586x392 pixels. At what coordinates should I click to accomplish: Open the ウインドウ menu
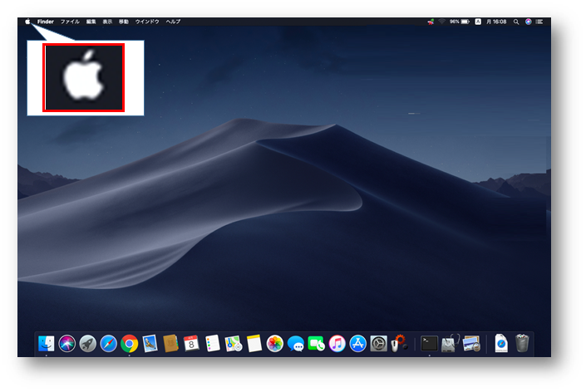point(147,22)
